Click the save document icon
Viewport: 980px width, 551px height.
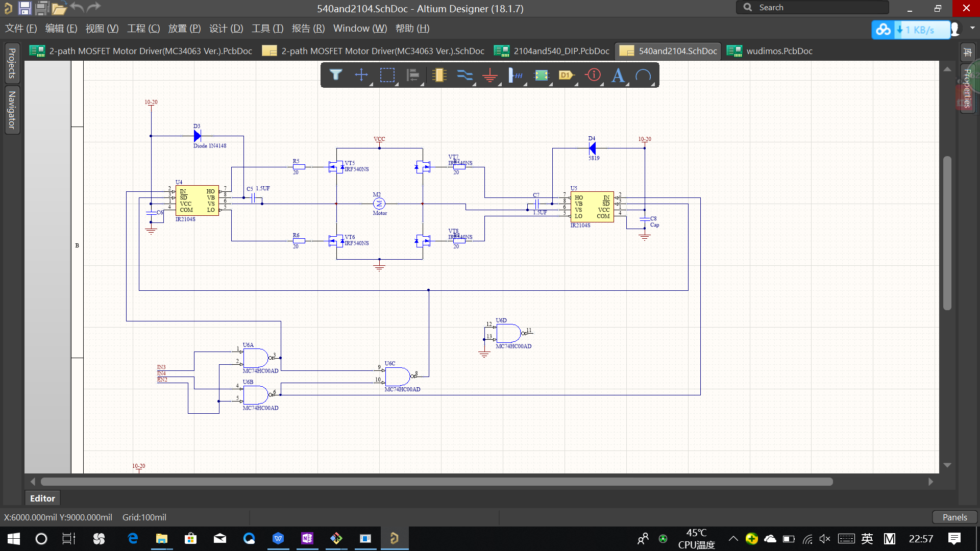pos(24,8)
